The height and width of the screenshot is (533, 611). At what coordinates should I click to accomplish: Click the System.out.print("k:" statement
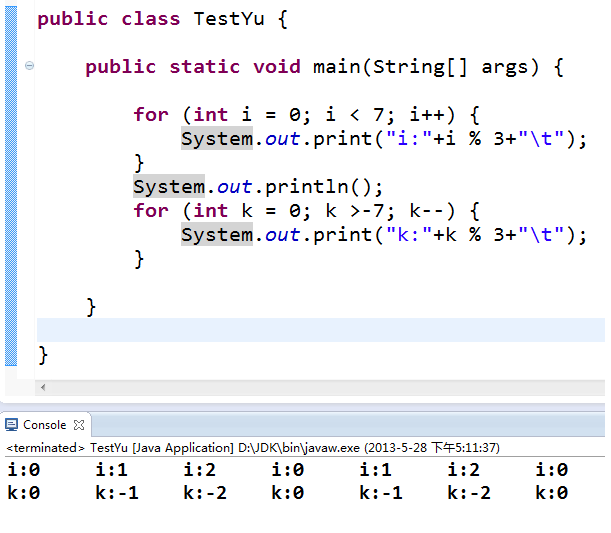(384, 235)
